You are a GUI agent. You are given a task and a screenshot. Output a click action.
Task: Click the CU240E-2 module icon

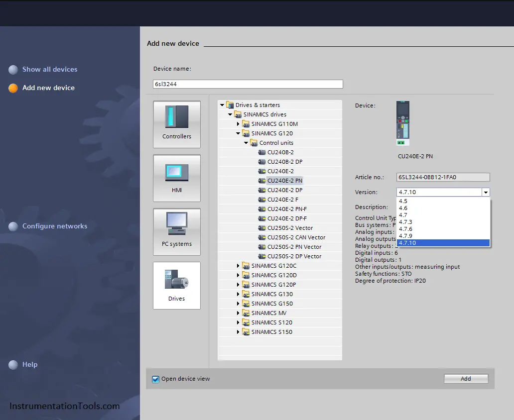pos(262,171)
